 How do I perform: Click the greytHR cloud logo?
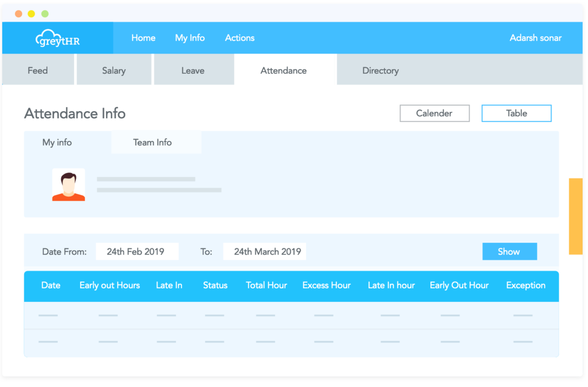coord(57,38)
